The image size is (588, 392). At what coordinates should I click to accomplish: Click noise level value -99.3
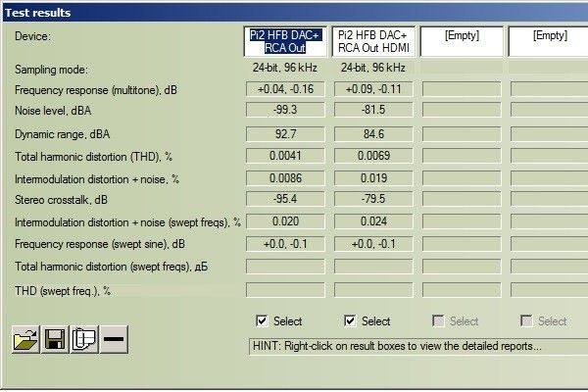[x=285, y=110]
